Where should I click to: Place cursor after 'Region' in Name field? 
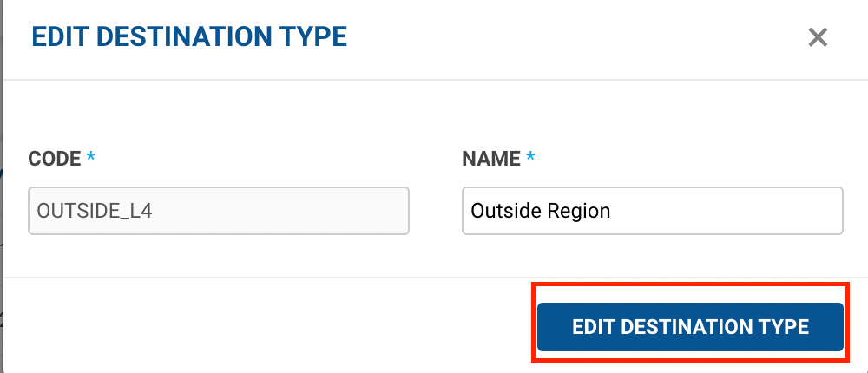click(x=612, y=211)
